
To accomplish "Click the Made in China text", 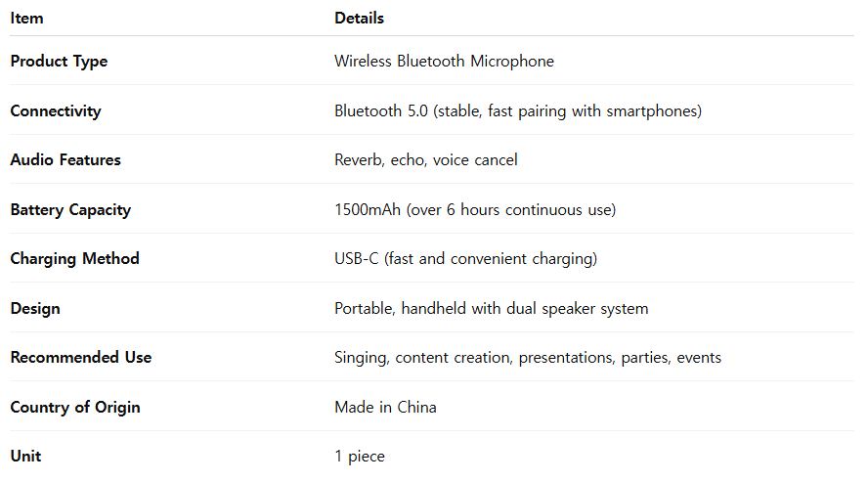I will point(385,408).
